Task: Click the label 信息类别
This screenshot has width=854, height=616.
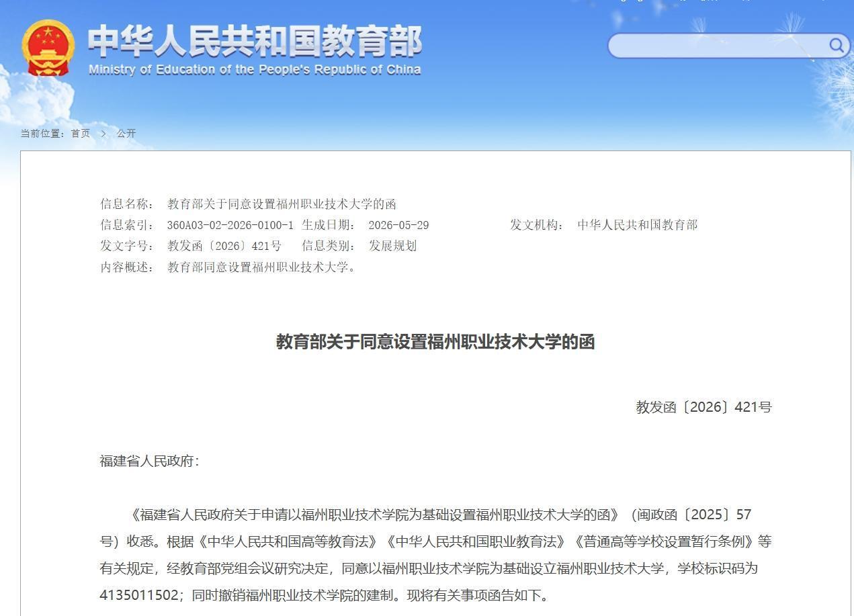Action: point(329,246)
